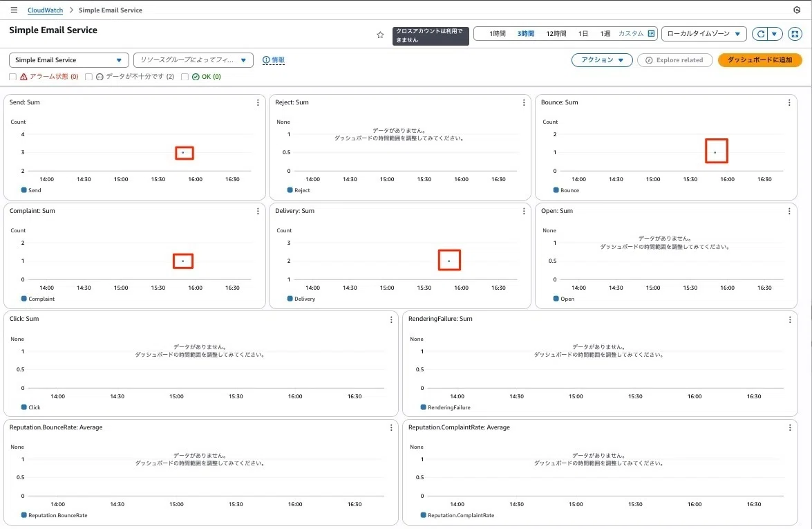Open the calendar custom range icon
This screenshot has width=812, height=529.
tap(652, 34)
